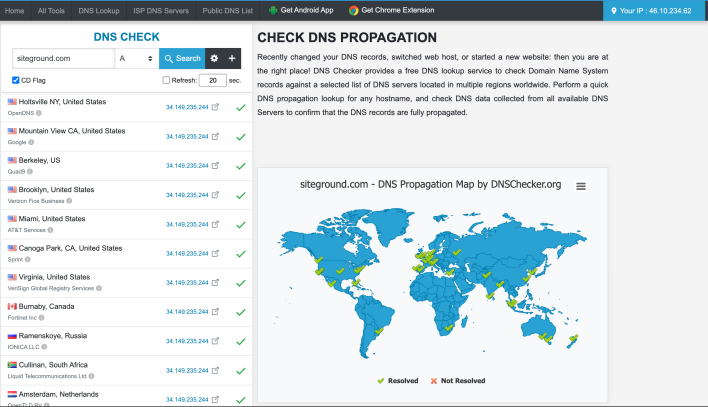Toggle Not Resolved legend item on map
Screen dimensions: 708x407
click(x=458, y=381)
